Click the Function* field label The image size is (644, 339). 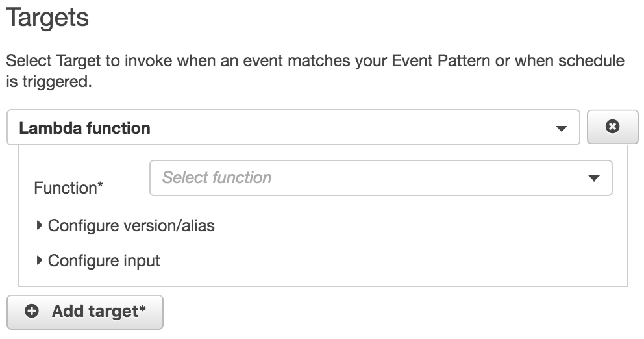coord(69,188)
